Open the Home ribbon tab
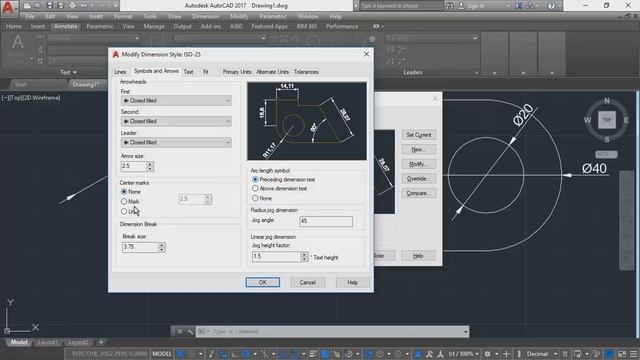 (x=14, y=26)
